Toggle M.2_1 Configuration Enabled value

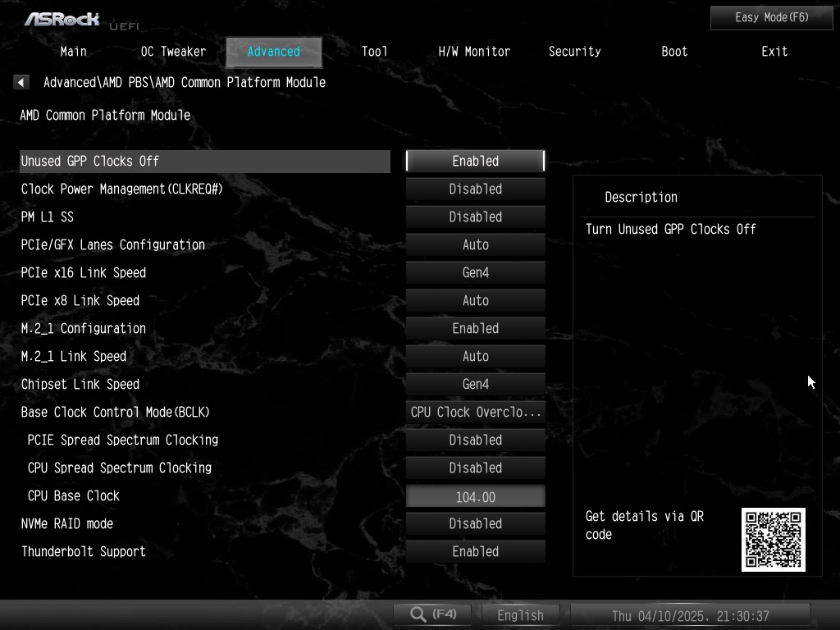pyautogui.click(x=475, y=328)
